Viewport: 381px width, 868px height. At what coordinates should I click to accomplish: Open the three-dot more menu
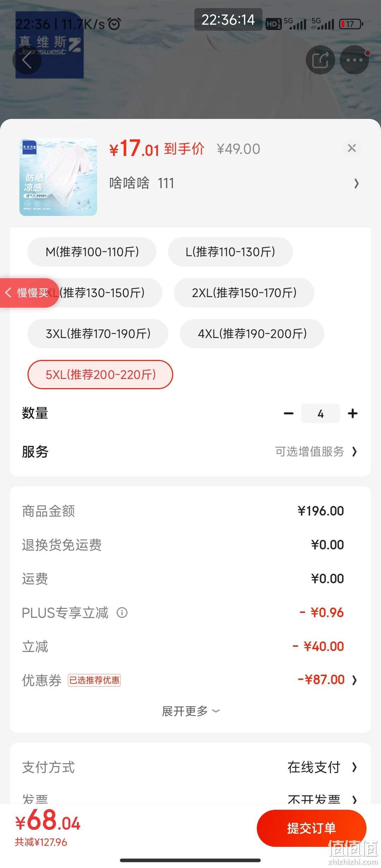(x=354, y=60)
